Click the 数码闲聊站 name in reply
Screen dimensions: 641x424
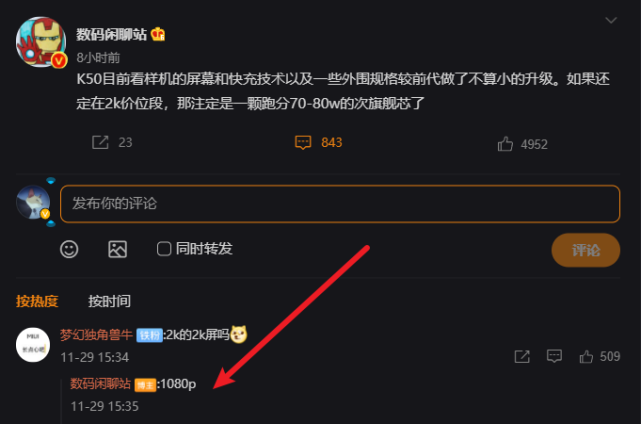pos(101,384)
